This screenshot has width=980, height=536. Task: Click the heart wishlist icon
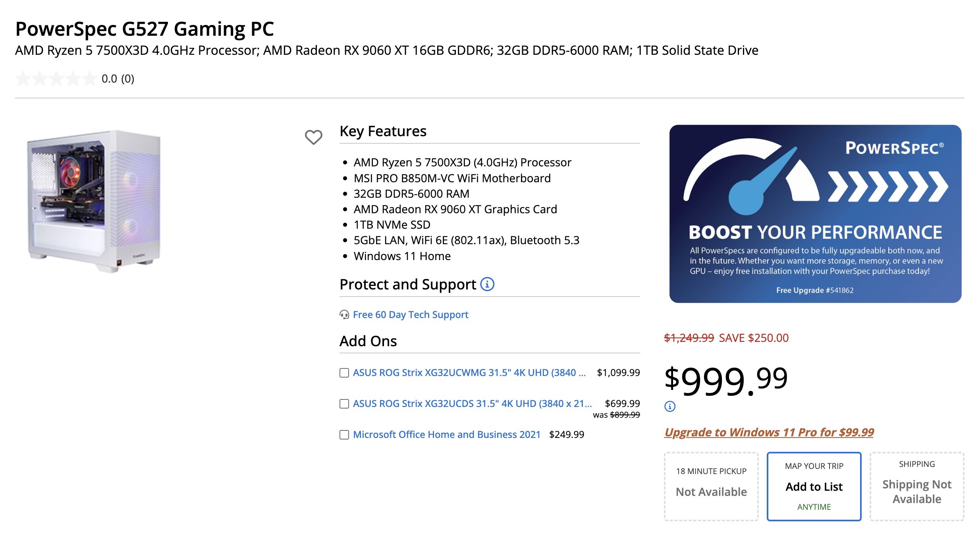point(313,137)
